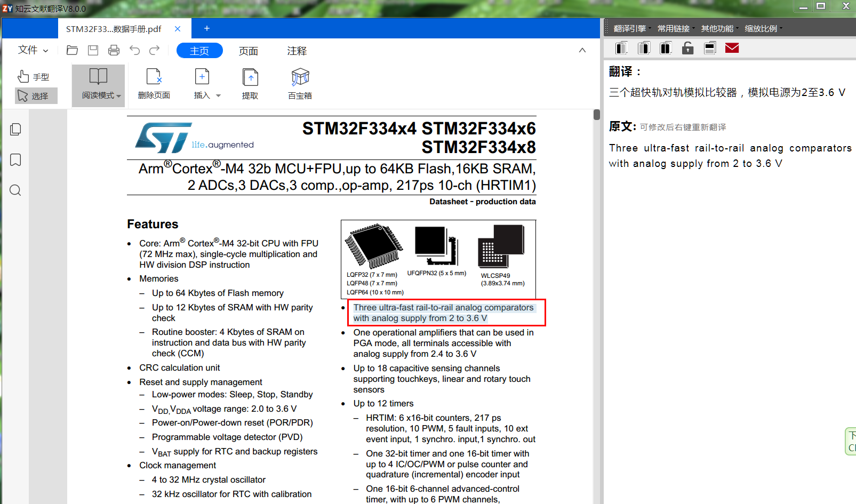Click the ZY app logo in title bar
This screenshot has width=856, height=504.
(7, 8)
